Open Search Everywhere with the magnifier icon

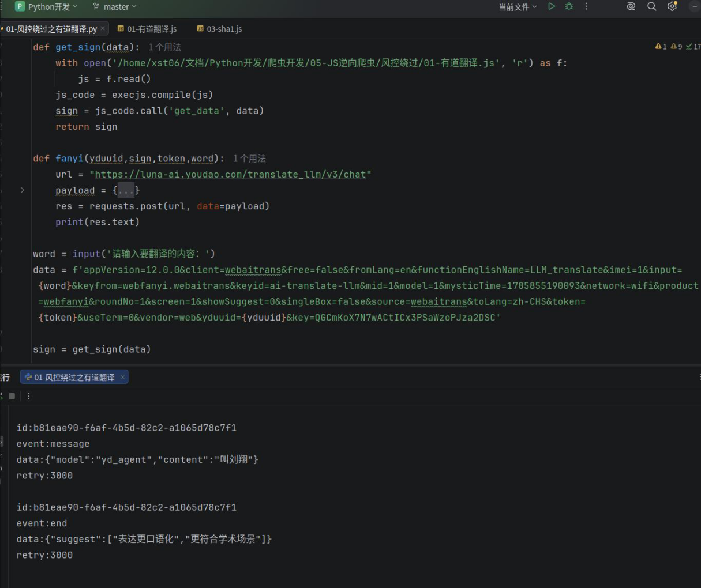tap(651, 6)
